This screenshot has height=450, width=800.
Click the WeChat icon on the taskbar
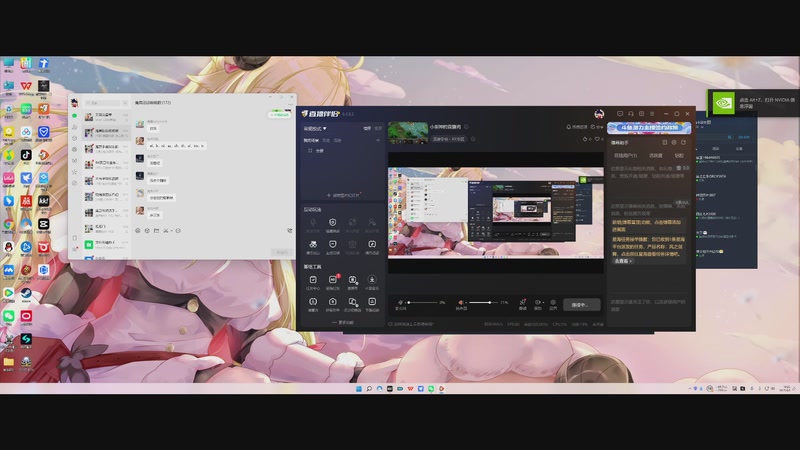point(431,389)
